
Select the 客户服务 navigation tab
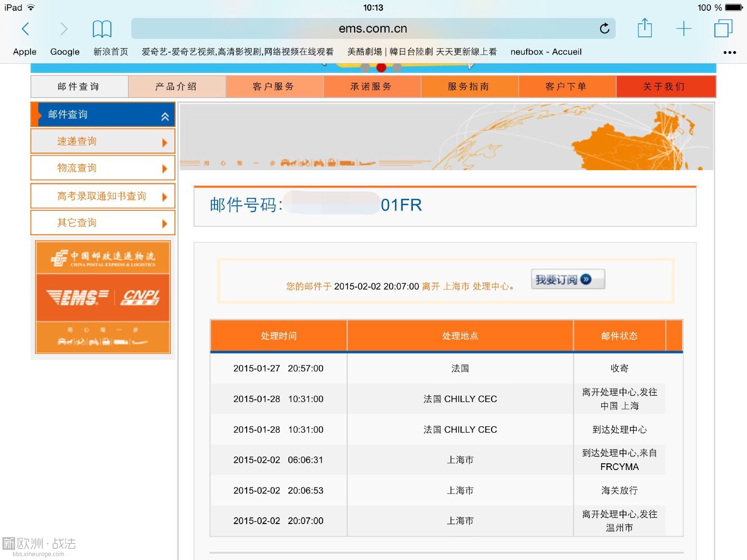click(274, 87)
